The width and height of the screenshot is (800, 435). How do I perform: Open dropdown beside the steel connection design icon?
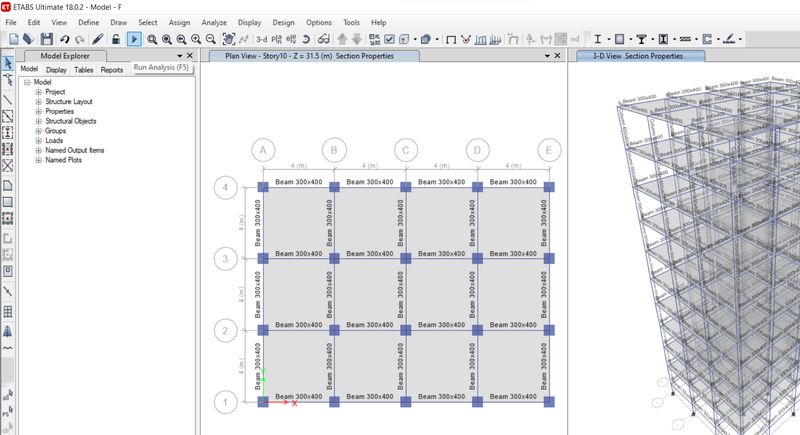pyautogui.click(x=740, y=39)
